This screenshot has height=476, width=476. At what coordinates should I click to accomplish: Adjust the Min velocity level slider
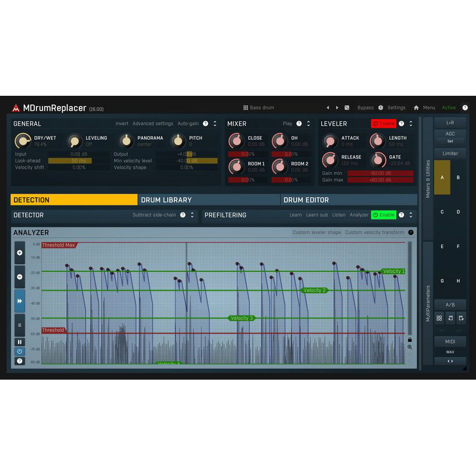tap(187, 161)
